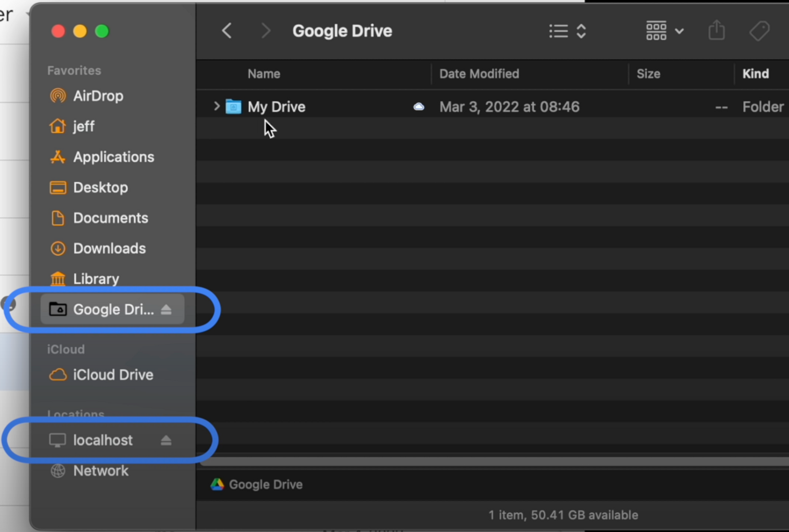789x532 pixels.
Task: Open the list view switcher
Action: click(x=568, y=31)
